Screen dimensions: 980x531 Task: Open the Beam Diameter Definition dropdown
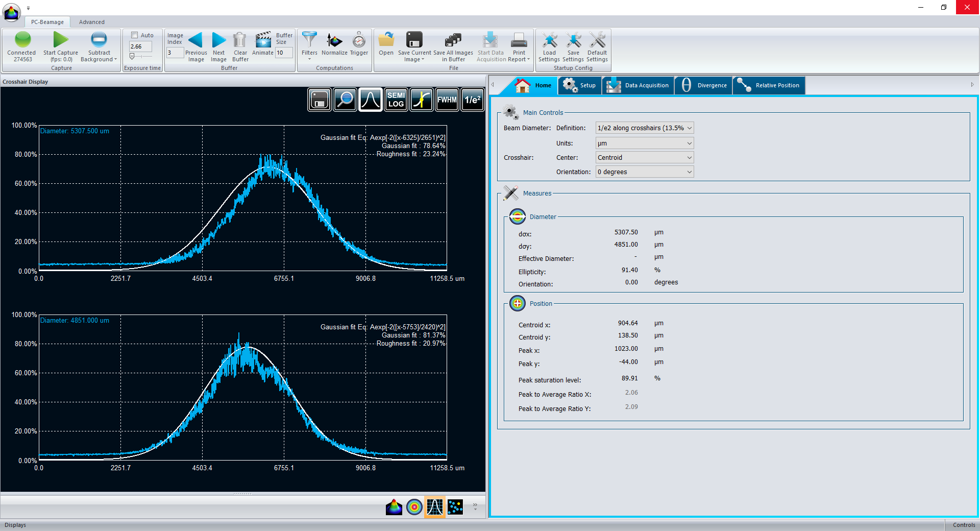pos(644,128)
